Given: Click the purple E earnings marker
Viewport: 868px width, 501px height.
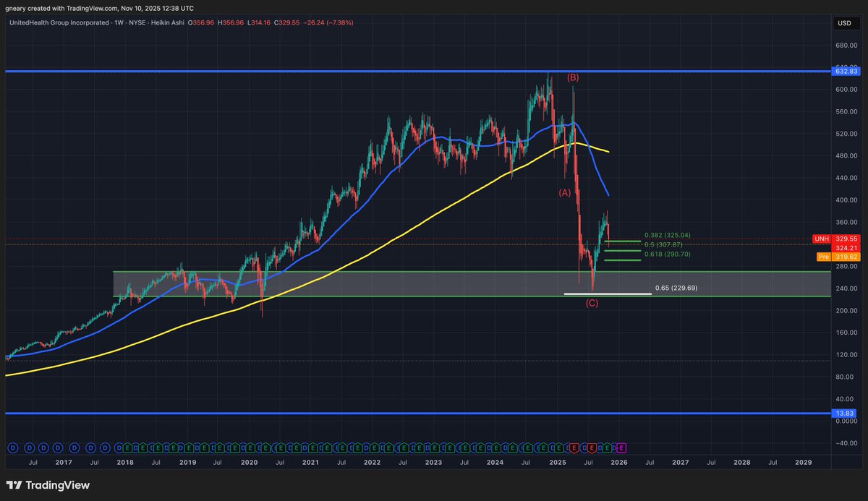Looking at the screenshot, I should click(x=621, y=448).
